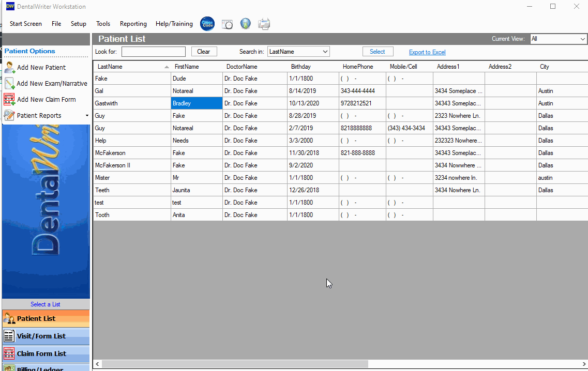Click the Dude first name cell

pos(197,79)
